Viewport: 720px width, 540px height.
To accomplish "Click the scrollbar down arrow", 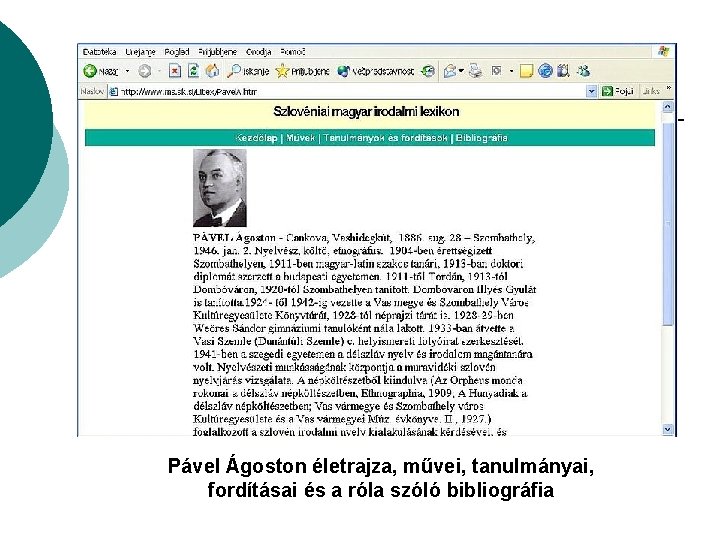I will tap(668, 429).
